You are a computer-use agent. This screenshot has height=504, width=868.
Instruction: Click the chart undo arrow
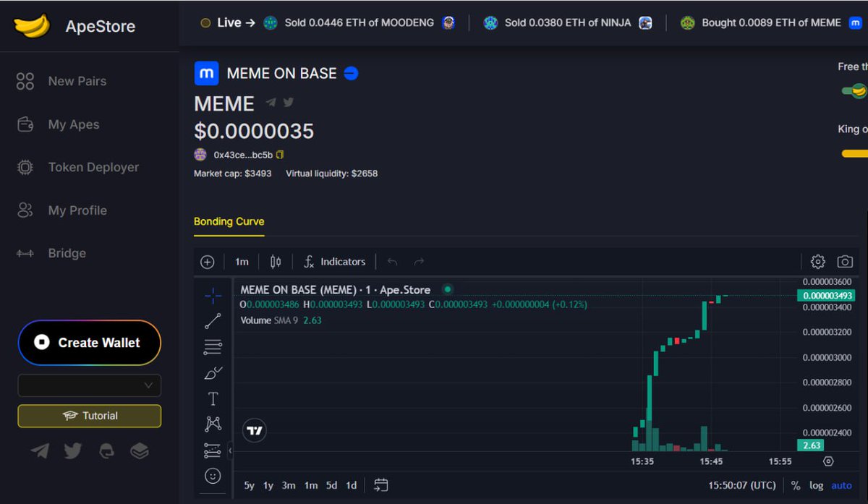pyautogui.click(x=392, y=262)
